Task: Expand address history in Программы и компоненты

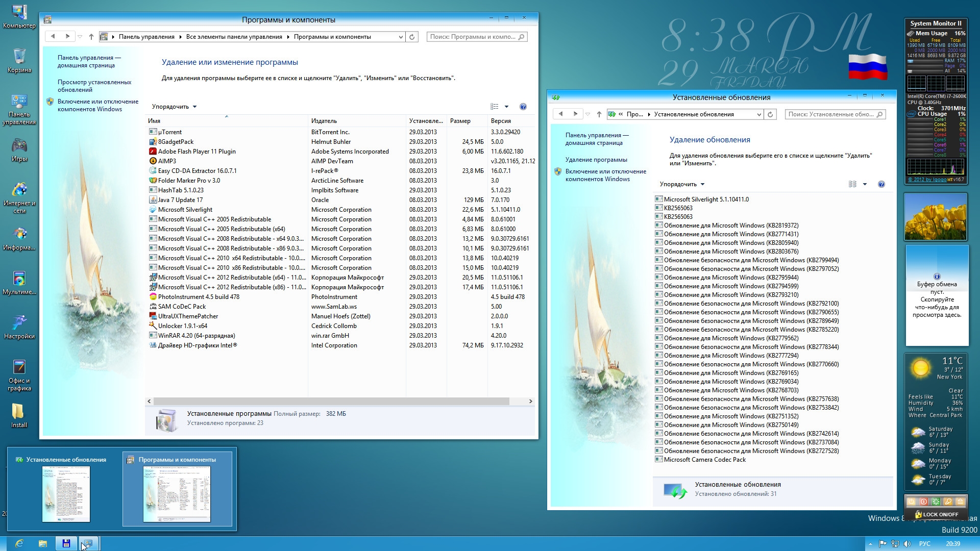Action: point(401,37)
